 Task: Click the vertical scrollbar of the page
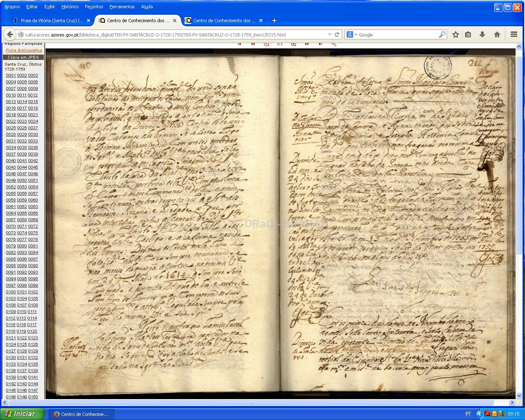[520, 246]
